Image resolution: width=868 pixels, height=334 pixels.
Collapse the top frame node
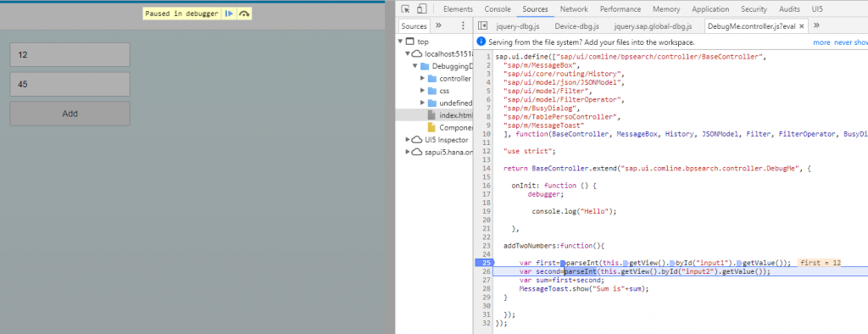[401, 42]
